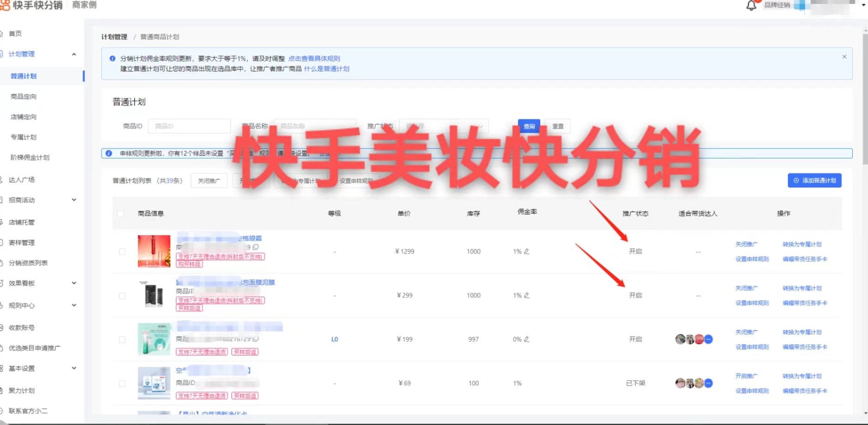The image size is (868, 425).
Task: Open the 推广状态 dropdown
Action: [443, 126]
